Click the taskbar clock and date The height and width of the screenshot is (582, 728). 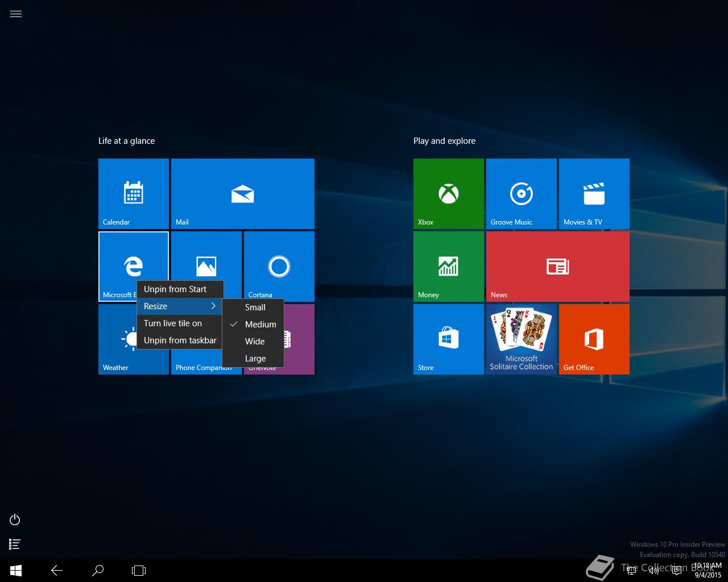pos(708,571)
